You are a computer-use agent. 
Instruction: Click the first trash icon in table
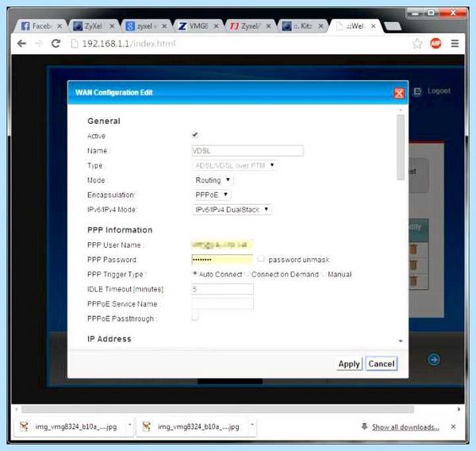click(x=413, y=249)
